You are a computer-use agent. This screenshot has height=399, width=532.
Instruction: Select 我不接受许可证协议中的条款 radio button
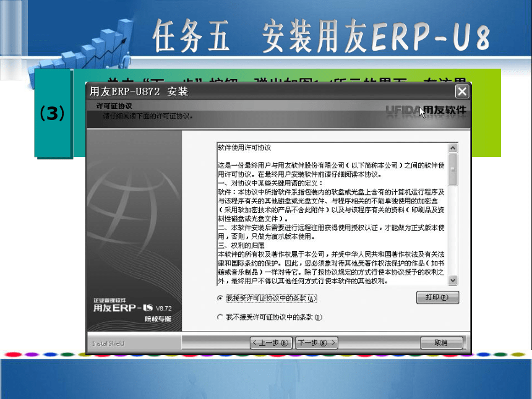pyautogui.click(x=220, y=317)
